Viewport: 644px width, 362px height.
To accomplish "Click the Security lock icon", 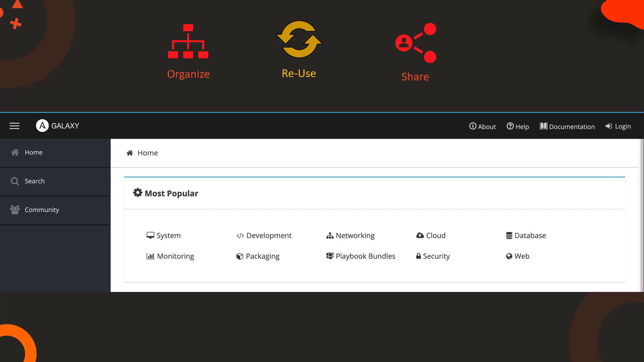I will pyautogui.click(x=419, y=256).
